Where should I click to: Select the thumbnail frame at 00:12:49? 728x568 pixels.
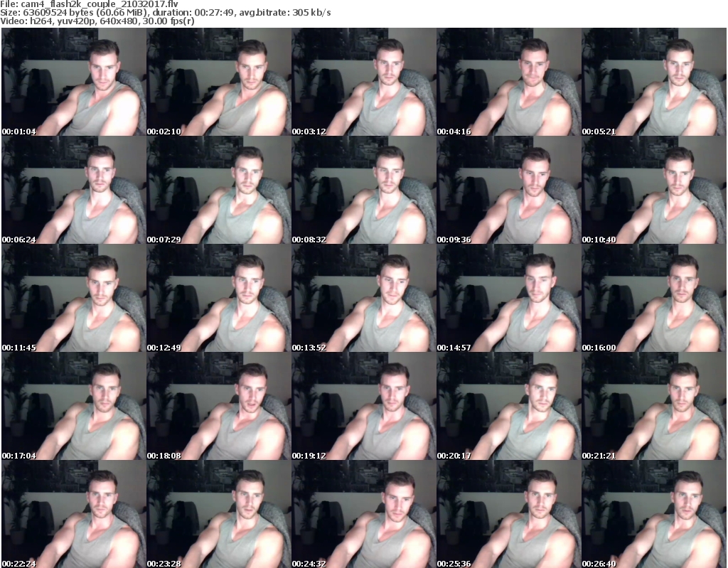pos(219,298)
